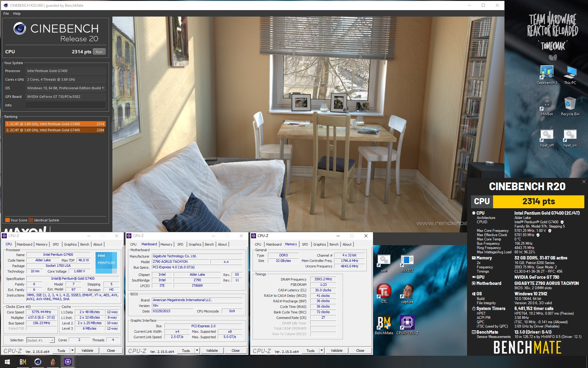The image size is (588, 368).
Task: Select the first ranking entry scoring 2314
Action: click(x=55, y=124)
